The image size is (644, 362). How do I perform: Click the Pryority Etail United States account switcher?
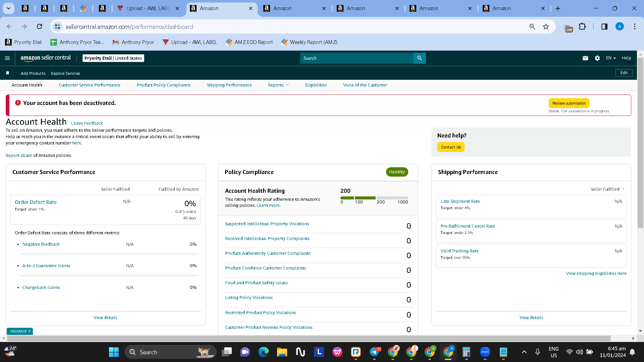pos(113,58)
